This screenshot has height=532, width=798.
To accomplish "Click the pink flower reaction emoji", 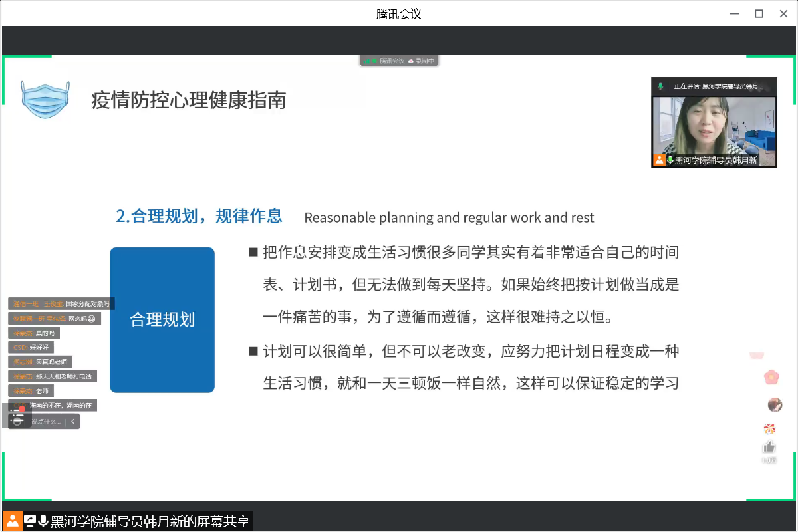I will tap(771, 377).
